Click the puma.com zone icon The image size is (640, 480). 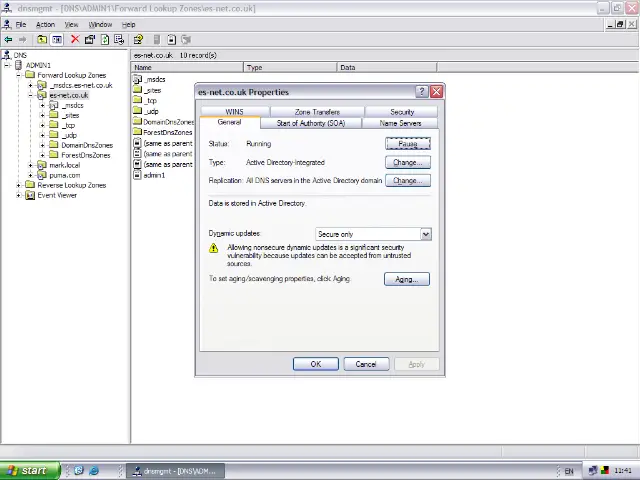[x=42, y=175]
